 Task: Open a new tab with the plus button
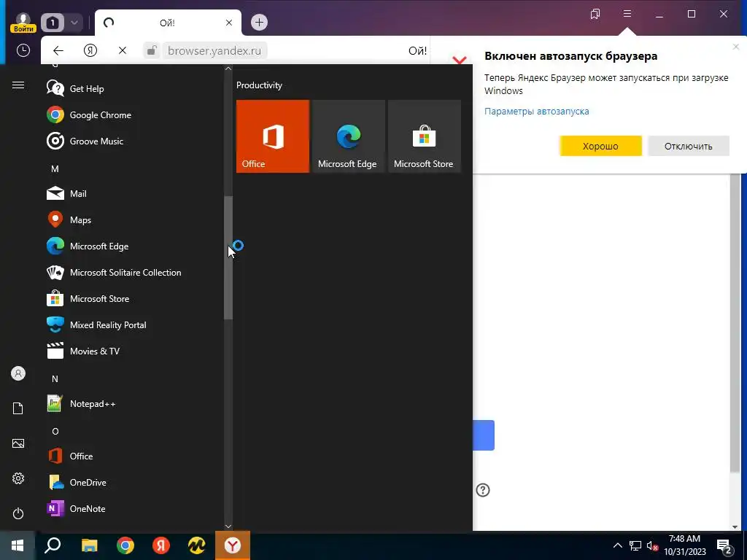point(259,23)
